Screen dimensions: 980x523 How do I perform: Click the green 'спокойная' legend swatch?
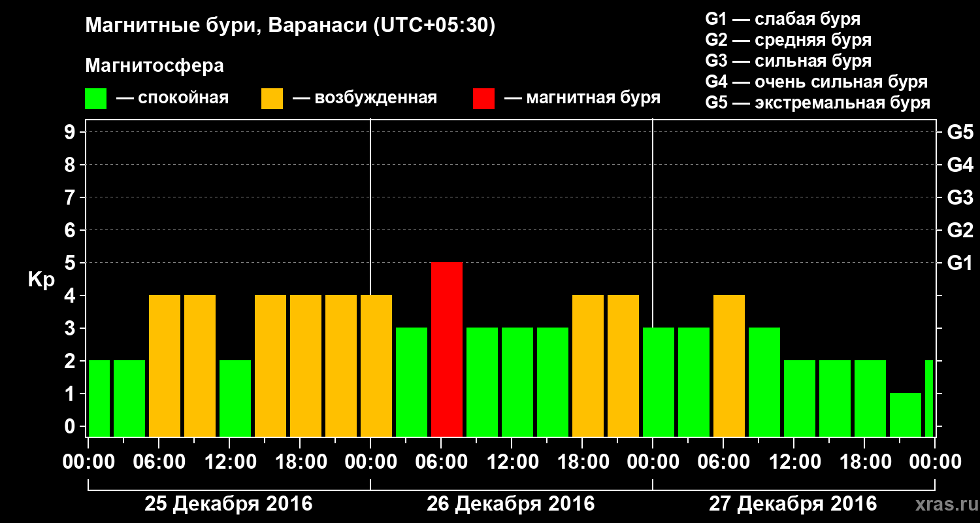(x=95, y=99)
